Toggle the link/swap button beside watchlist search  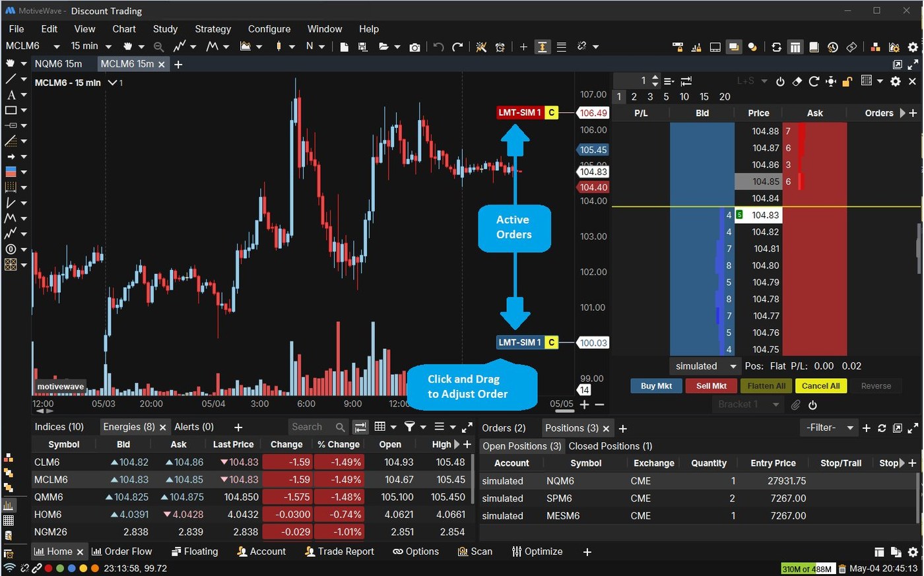click(x=360, y=427)
